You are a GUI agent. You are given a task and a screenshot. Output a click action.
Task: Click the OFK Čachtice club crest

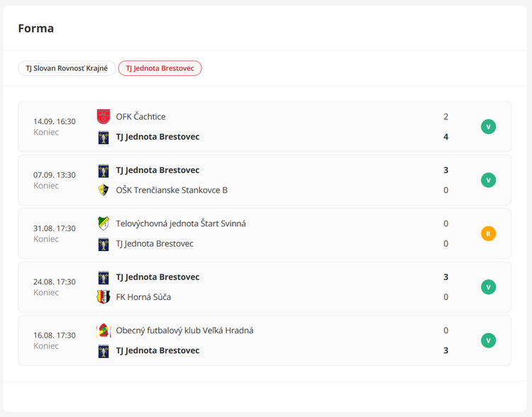click(x=104, y=116)
